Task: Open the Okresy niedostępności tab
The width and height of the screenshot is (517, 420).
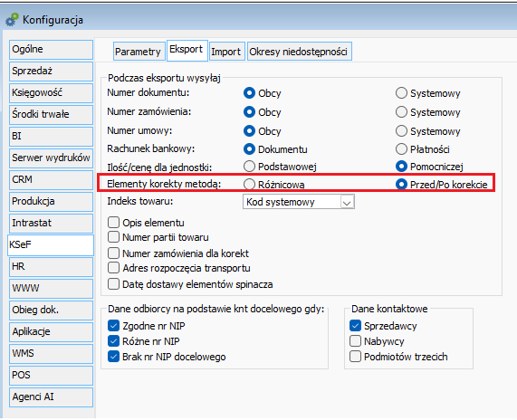Action: (300, 52)
